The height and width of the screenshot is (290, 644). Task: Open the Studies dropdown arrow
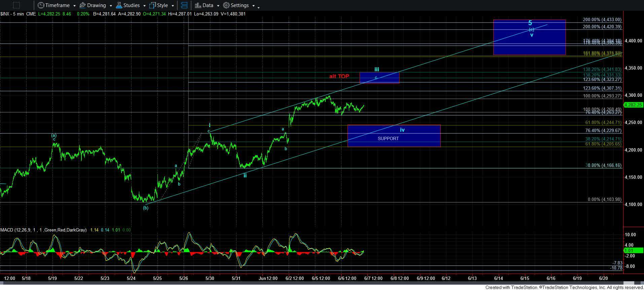pos(144,6)
